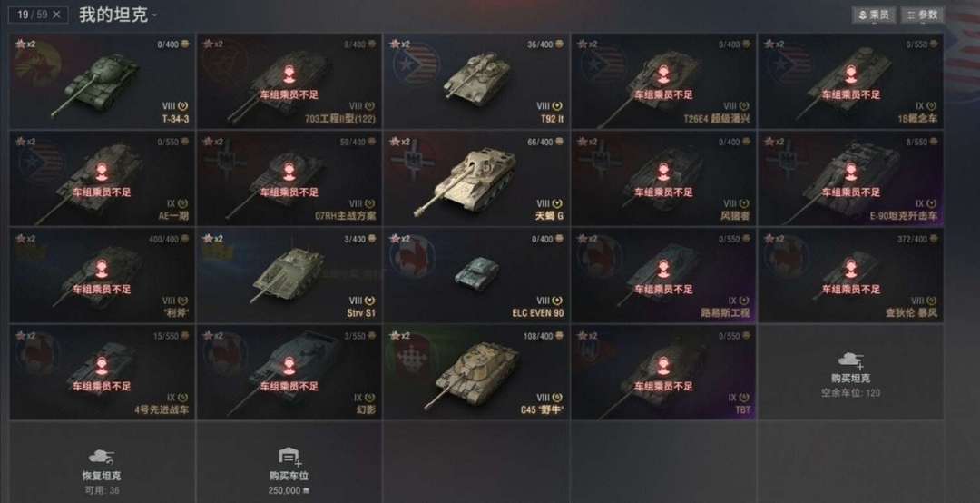Click the restore tank icon above 恢复坦克
The height and width of the screenshot is (503, 980).
pos(102,458)
